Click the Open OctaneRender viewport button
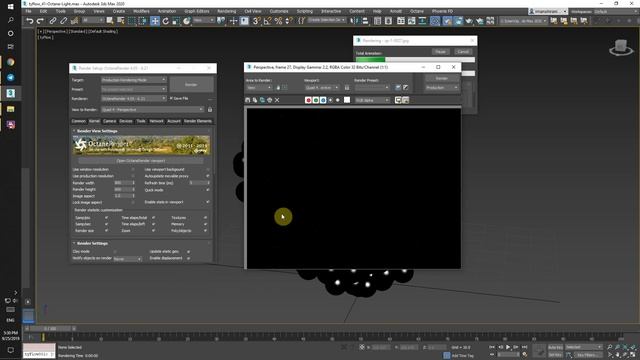Image resolution: width=640 pixels, height=360 pixels. tap(141, 161)
